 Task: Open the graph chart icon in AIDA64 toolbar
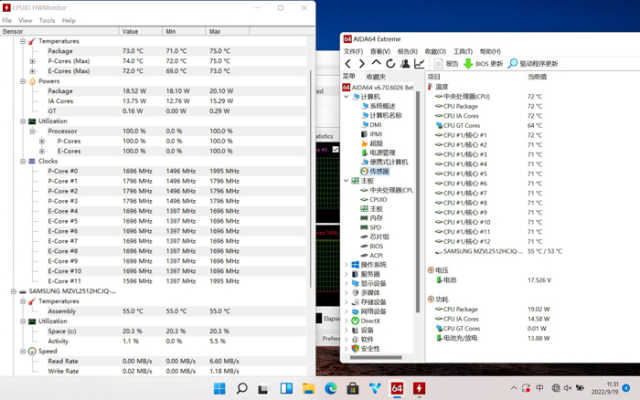[x=420, y=63]
